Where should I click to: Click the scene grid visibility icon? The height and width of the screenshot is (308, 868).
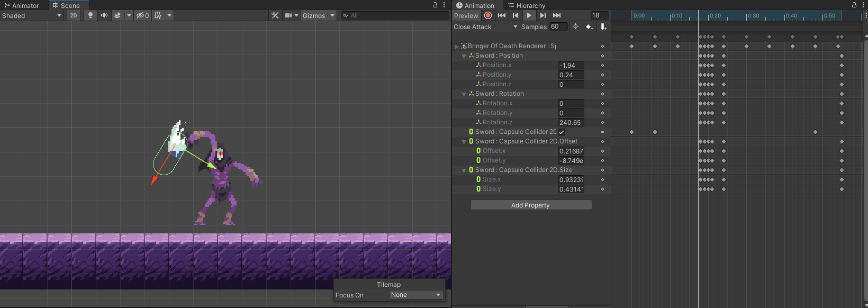[158, 15]
